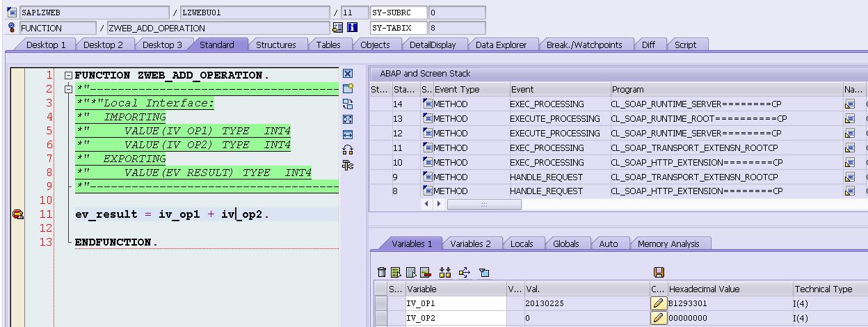This screenshot has height=327, width=868.
Task: Click the pencil edit button for IV_OP2
Action: tap(658, 317)
